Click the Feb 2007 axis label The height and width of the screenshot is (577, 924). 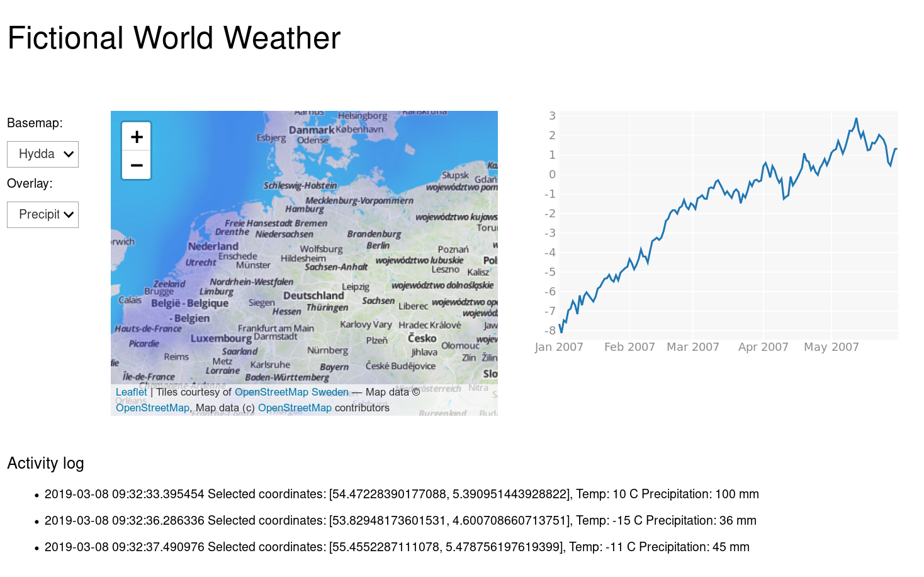(x=629, y=347)
